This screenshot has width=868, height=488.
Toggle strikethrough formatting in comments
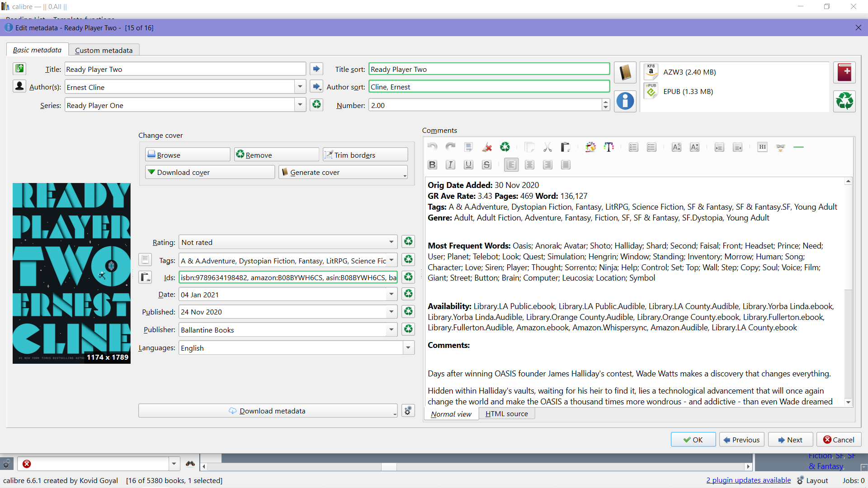click(486, 165)
